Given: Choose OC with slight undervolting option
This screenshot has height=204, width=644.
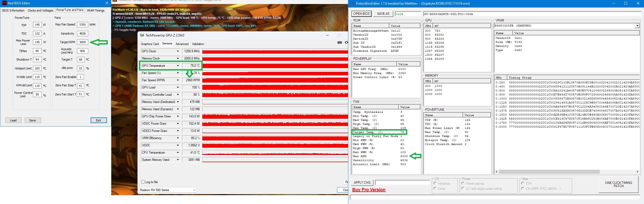Looking at the screenshot, I should click(463, 188).
